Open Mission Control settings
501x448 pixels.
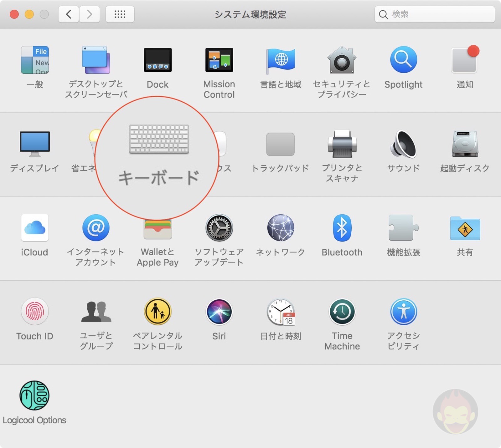(219, 60)
